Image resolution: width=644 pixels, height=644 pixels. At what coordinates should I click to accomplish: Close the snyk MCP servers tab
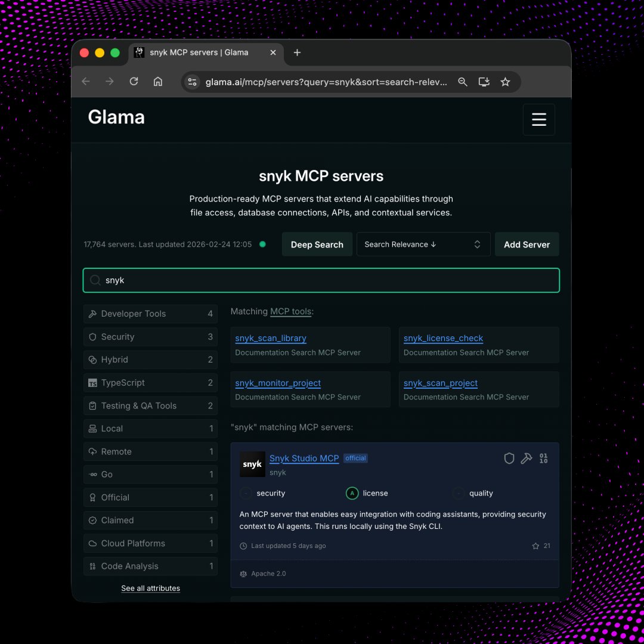(273, 52)
